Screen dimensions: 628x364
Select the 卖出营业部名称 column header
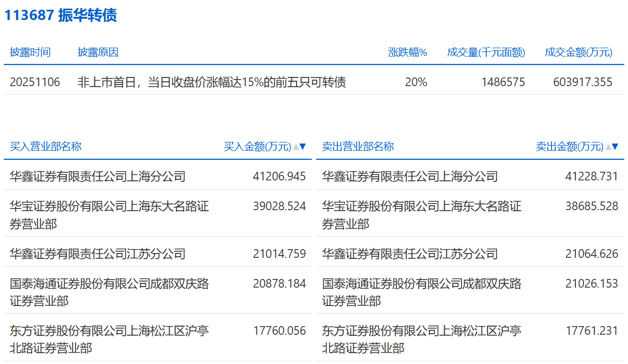pyautogui.click(x=358, y=147)
